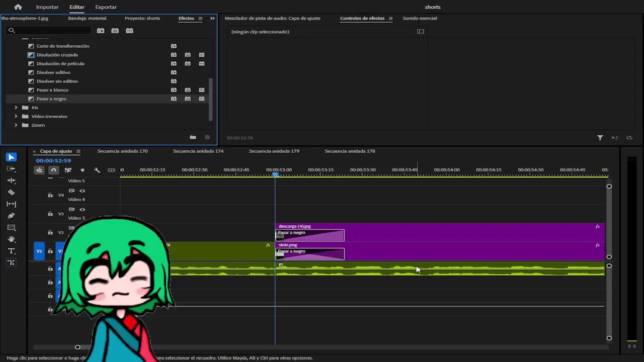The width and height of the screenshot is (644, 362).
Task: Click the export icon in Controles de efectos
Action: 629,138
